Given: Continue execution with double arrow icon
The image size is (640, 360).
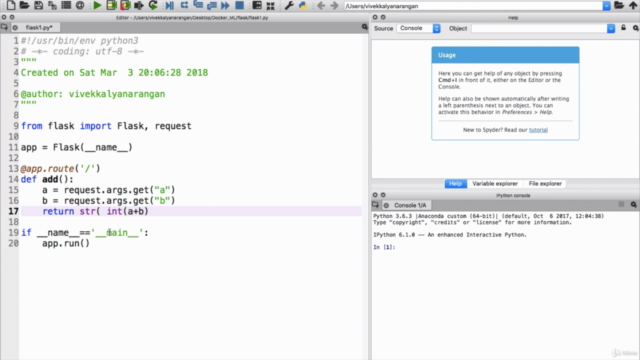Looking at the screenshot, I should (225, 5).
